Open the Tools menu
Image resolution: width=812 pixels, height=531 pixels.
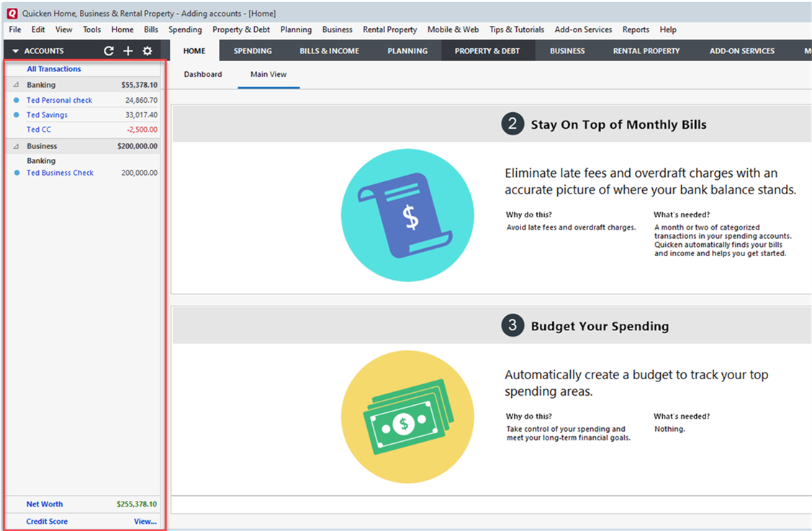click(x=91, y=29)
